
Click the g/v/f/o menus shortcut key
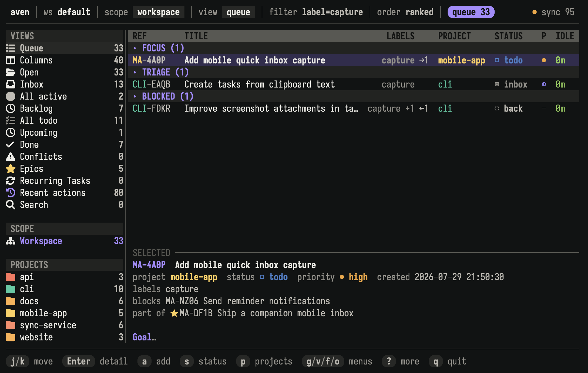(x=323, y=361)
